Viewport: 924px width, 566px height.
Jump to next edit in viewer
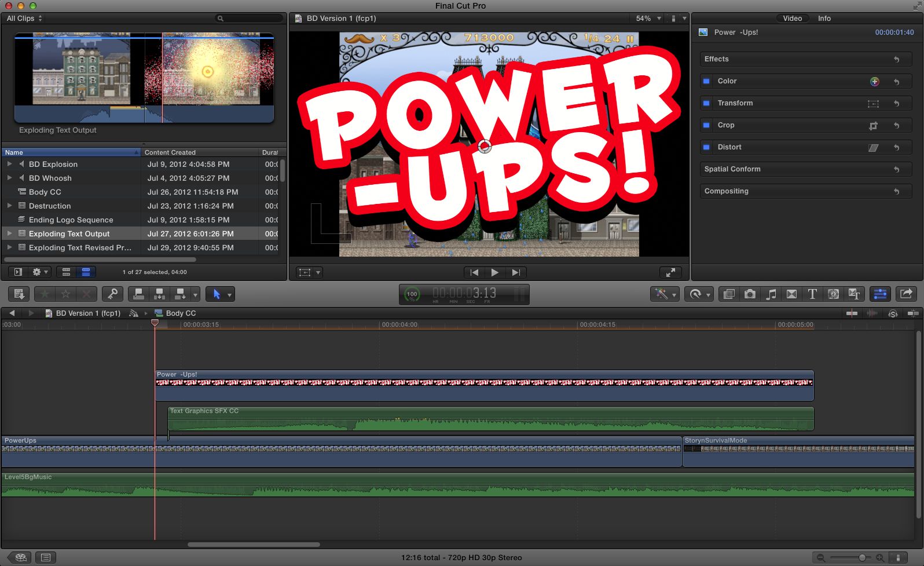click(x=515, y=272)
